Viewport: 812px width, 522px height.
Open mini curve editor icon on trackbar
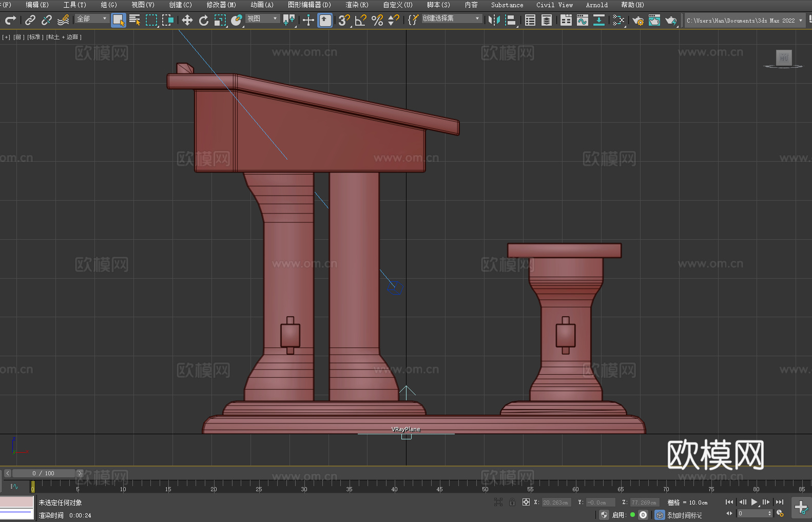14,486
